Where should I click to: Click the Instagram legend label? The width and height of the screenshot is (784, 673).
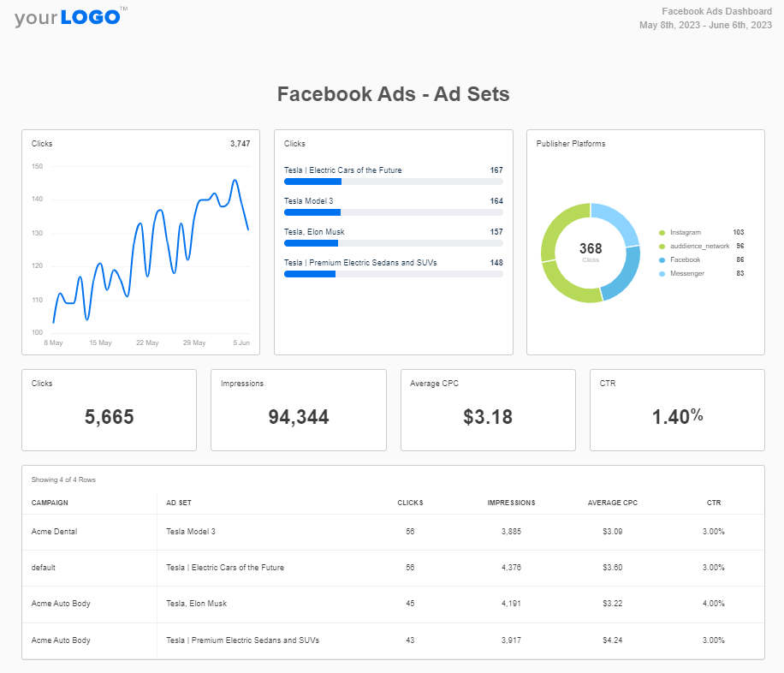[x=685, y=232]
